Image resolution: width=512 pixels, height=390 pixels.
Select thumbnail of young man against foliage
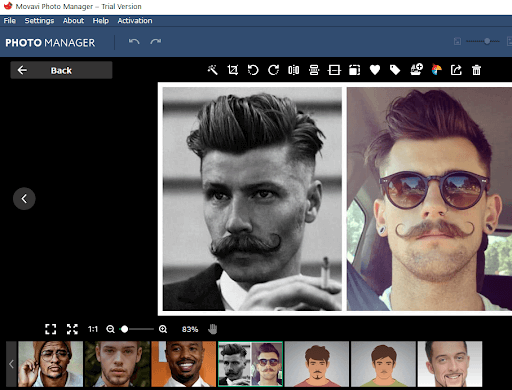pyautogui.click(x=117, y=364)
